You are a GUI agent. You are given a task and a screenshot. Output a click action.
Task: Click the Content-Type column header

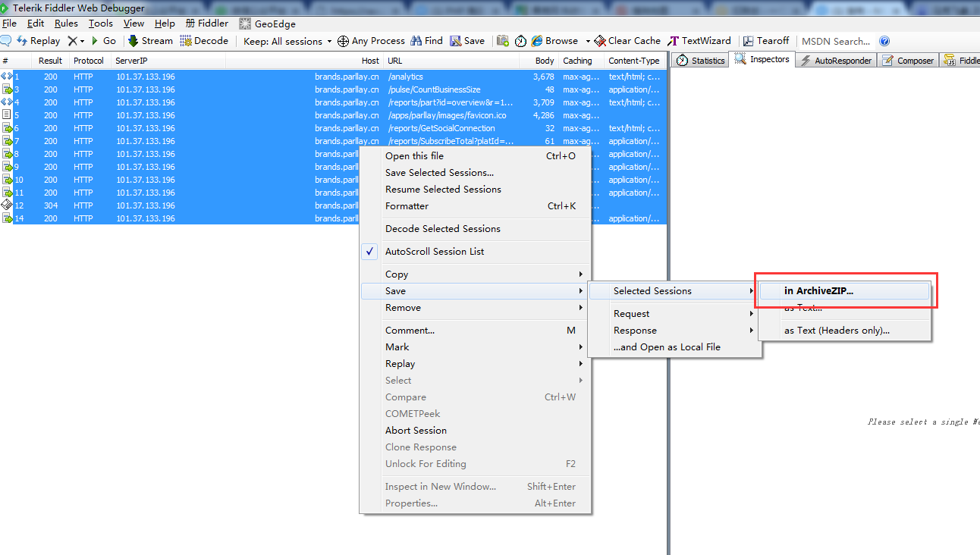(x=635, y=61)
